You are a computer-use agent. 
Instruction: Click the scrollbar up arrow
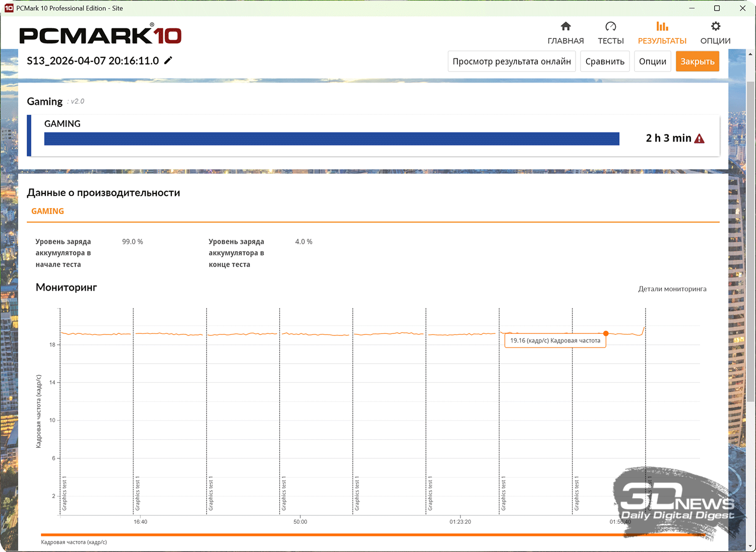point(750,54)
